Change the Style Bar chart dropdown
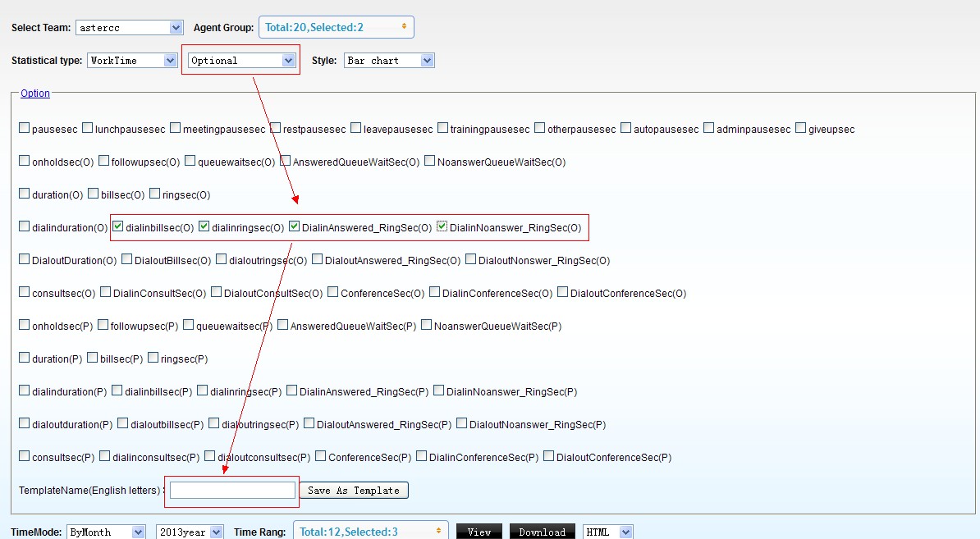This screenshot has height=539, width=980. click(389, 61)
